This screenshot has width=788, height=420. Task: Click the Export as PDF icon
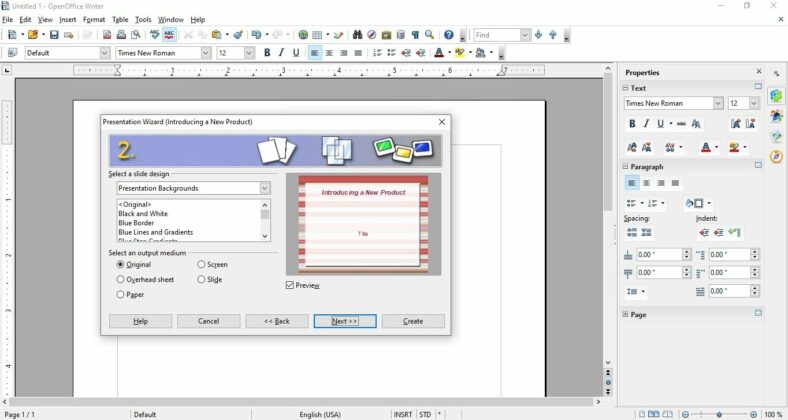click(x=107, y=35)
